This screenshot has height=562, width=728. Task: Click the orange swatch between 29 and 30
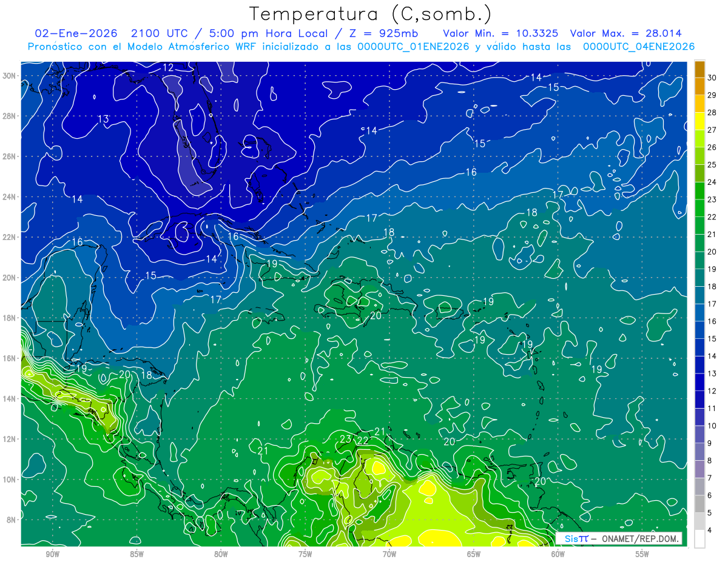[699, 87]
